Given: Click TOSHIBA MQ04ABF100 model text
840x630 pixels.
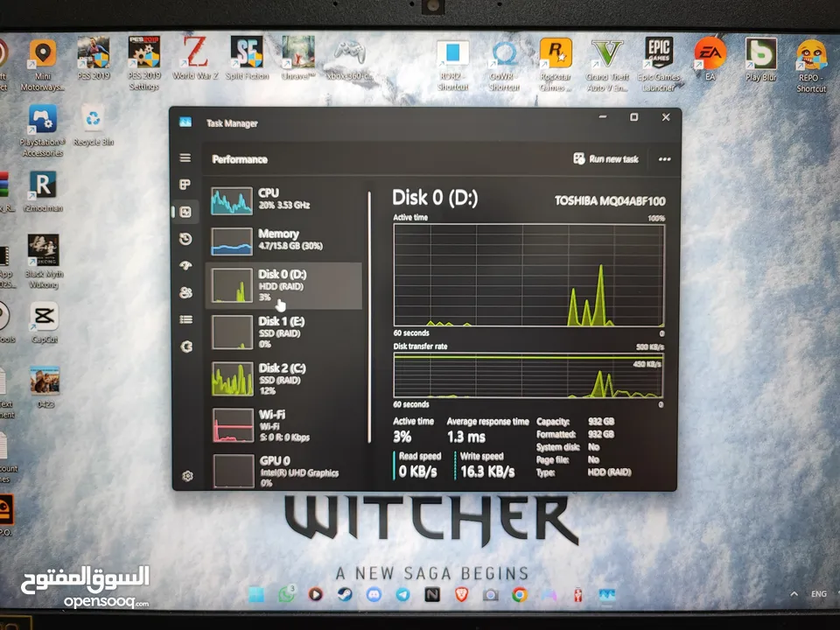Looking at the screenshot, I should click(x=610, y=201).
